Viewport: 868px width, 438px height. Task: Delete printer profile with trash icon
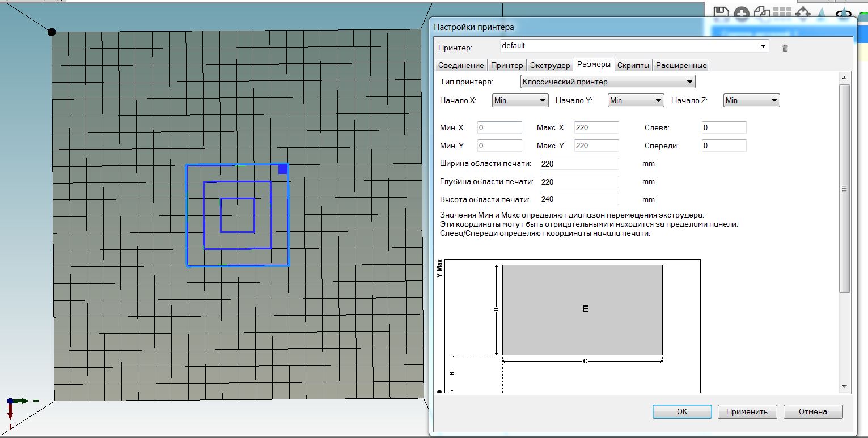point(785,48)
